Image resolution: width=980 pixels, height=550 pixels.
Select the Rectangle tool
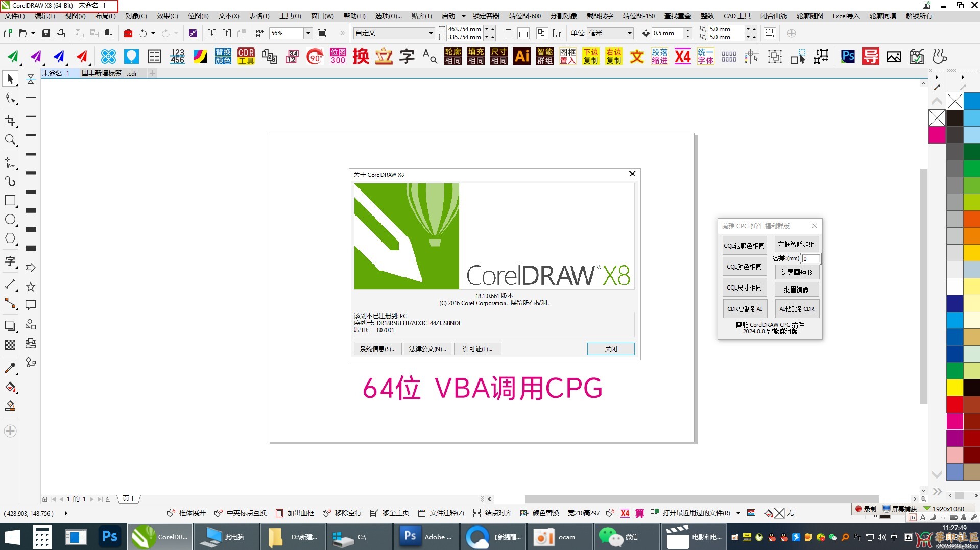(10, 200)
